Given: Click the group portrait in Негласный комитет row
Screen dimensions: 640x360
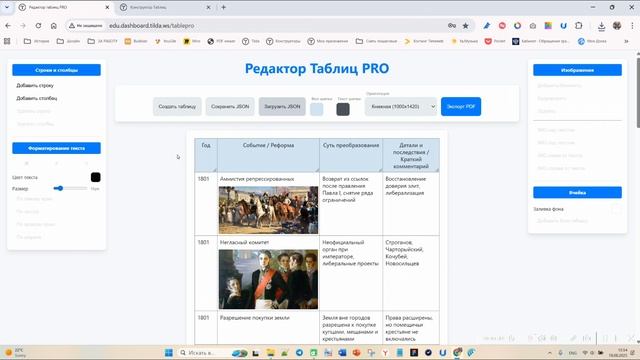Looking at the screenshot, I should click(268, 279).
